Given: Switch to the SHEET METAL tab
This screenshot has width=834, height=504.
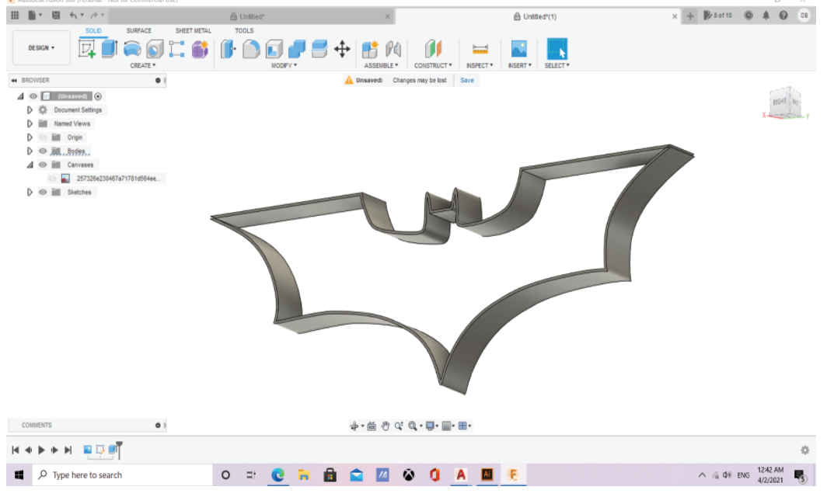Looking at the screenshot, I should click(x=193, y=31).
